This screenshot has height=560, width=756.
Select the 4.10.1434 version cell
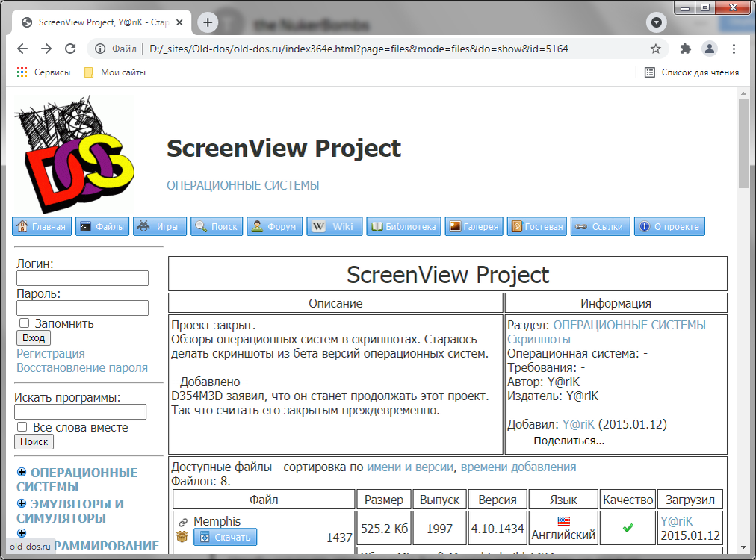tap(497, 528)
